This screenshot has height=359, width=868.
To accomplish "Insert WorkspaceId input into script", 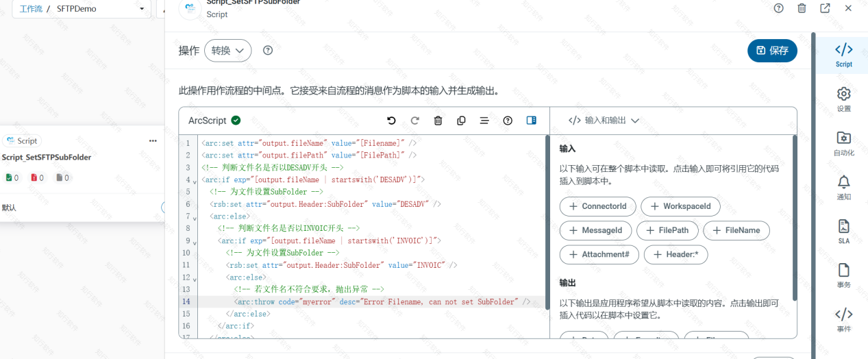I will coord(680,206).
